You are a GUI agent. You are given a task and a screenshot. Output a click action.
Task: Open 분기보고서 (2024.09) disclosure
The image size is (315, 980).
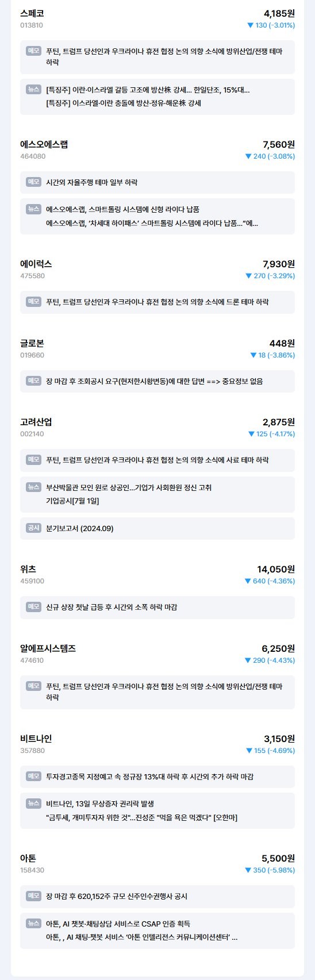(x=79, y=529)
